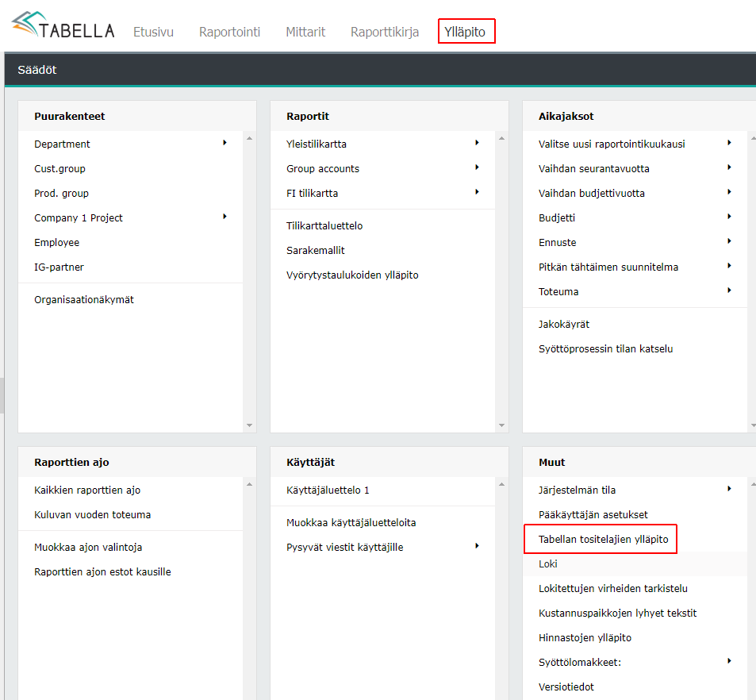Select Tilikarttaluettelo in Raportit

pos(324,226)
